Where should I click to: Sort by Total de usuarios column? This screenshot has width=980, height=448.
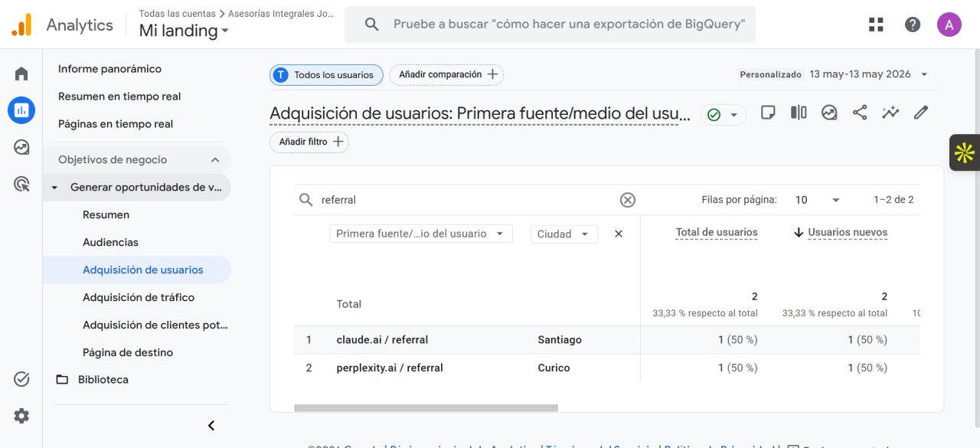pos(717,232)
